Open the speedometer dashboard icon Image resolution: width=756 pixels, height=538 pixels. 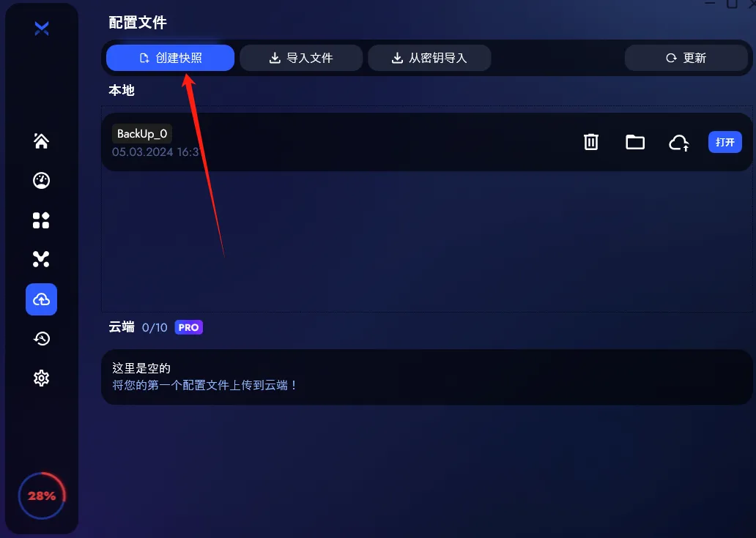coord(41,180)
